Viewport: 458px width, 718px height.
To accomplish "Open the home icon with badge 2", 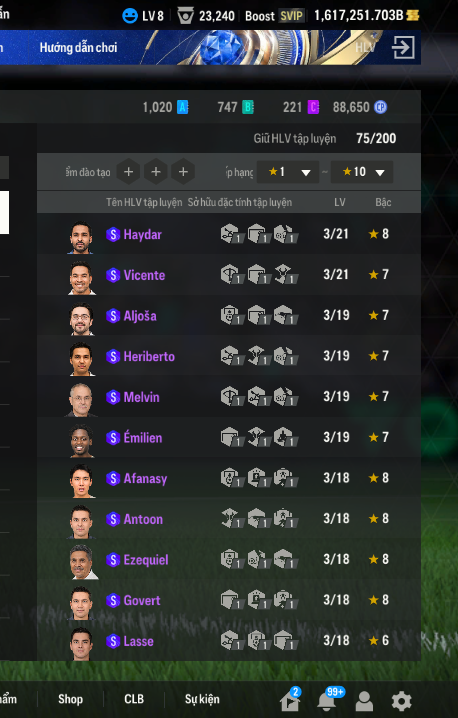I will click(291, 700).
